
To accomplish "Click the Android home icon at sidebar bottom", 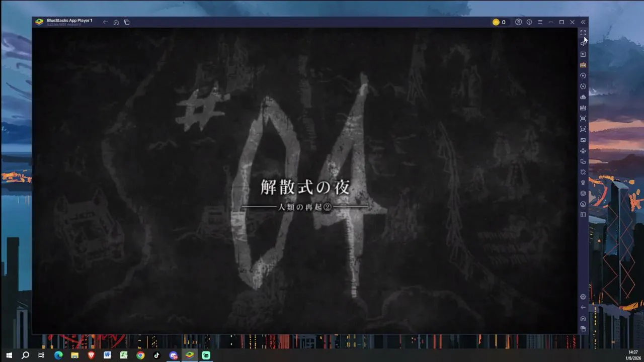I will (x=583, y=318).
